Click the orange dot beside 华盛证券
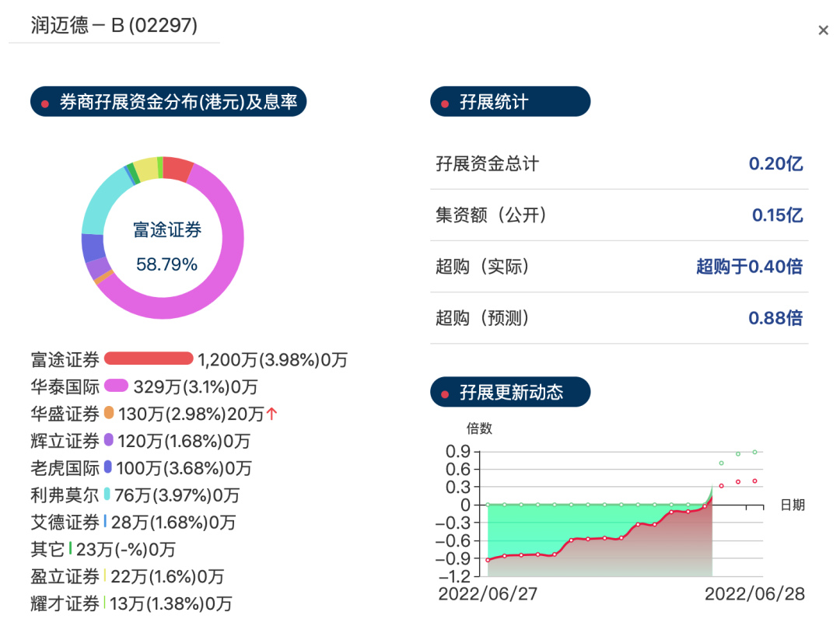The image size is (840, 633). pos(109,412)
